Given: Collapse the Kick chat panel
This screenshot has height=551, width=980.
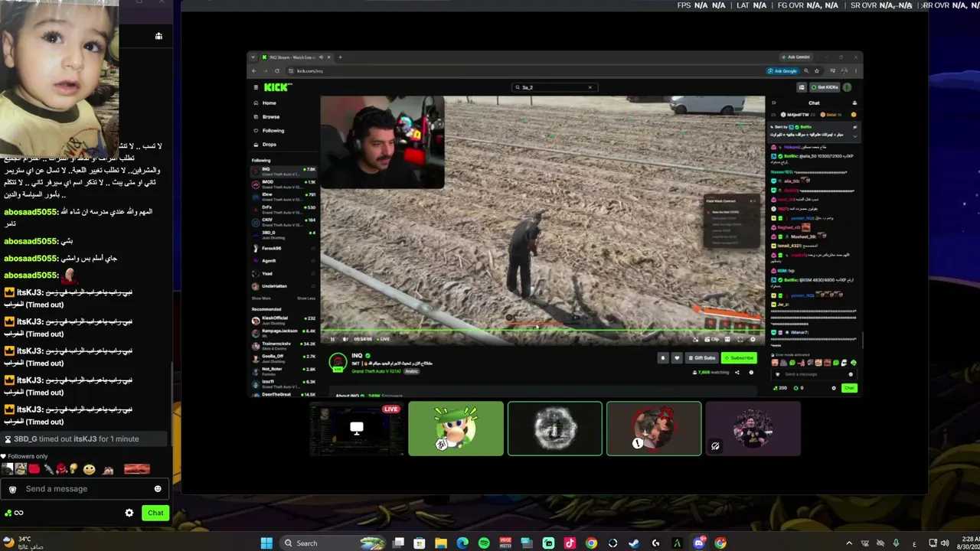Looking at the screenshot, I should (774, 103).
